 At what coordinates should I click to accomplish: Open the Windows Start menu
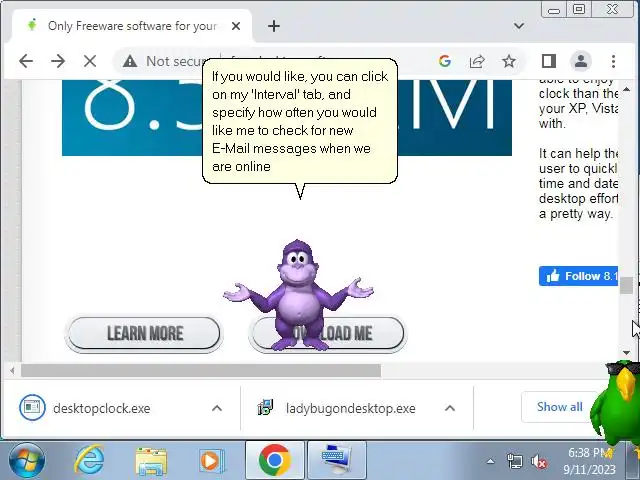point(27,460)
